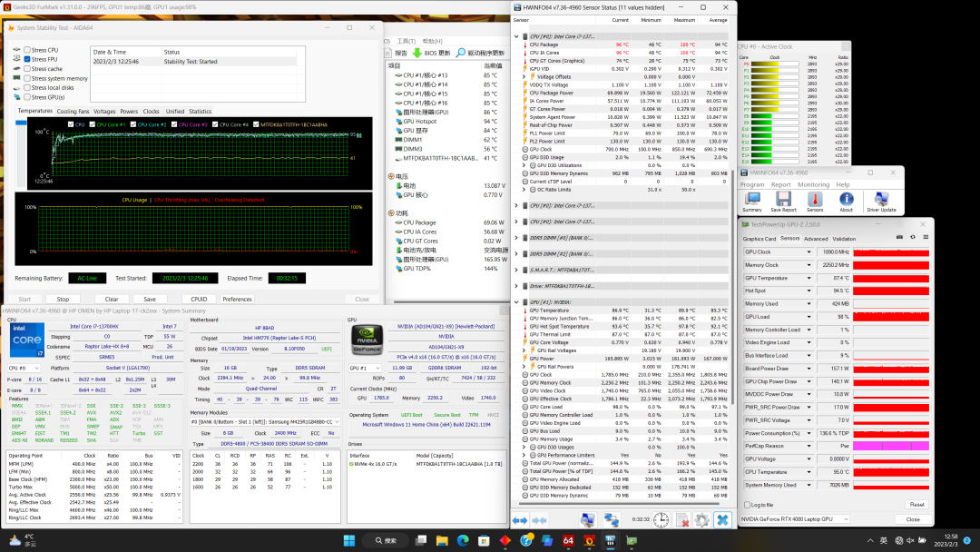Tick the Log to file checkbox
This screenshot has height=552, width=980.
click(747, 505)
